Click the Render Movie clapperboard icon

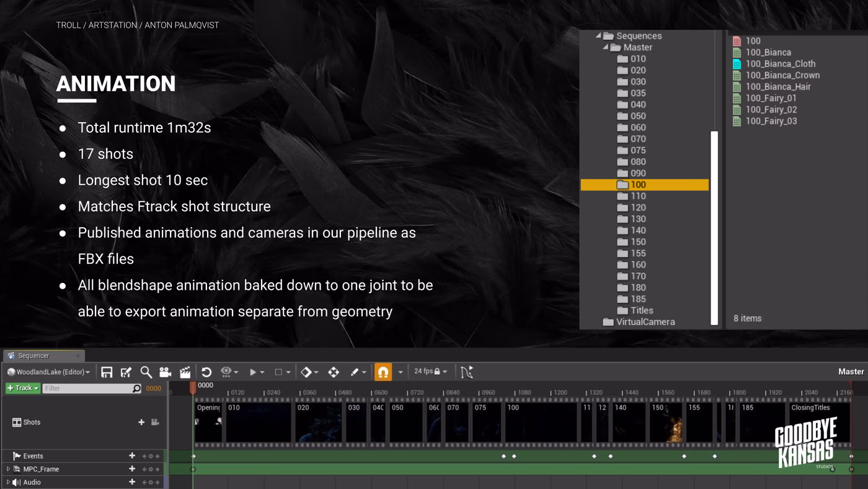tap(185, 372)
